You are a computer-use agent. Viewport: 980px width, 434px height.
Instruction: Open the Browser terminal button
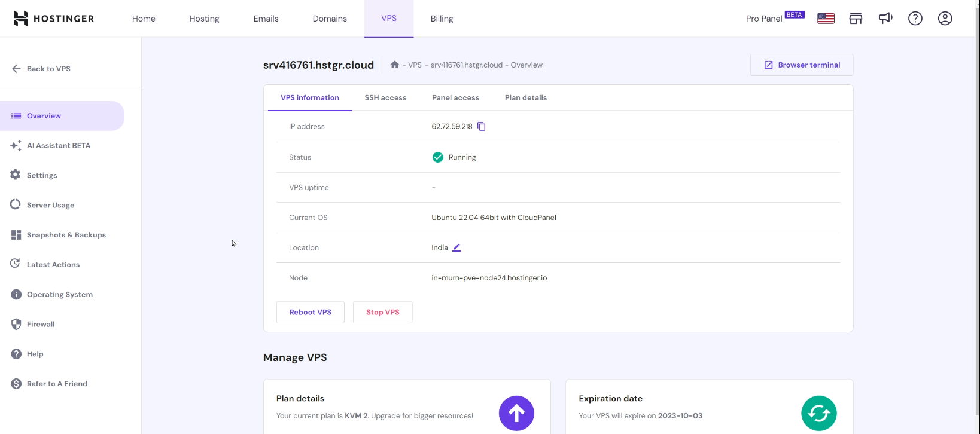pyautogui.click(x=802, y=65)
